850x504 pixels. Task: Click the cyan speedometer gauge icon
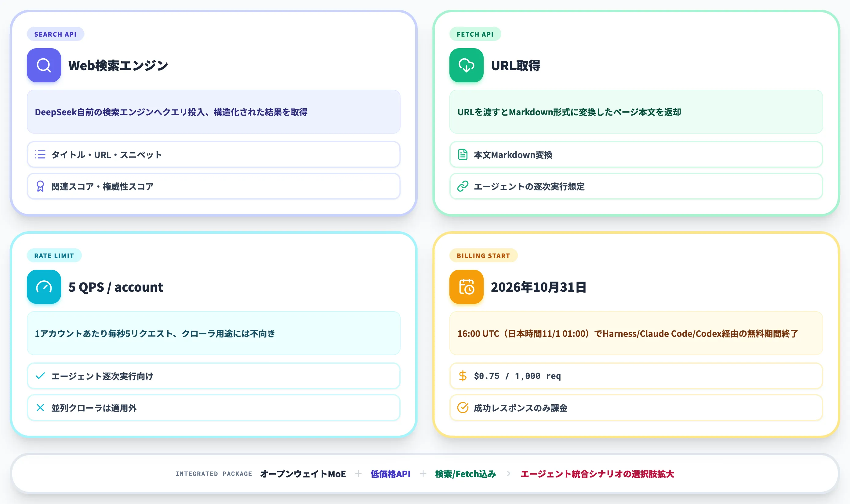[44, 287]
